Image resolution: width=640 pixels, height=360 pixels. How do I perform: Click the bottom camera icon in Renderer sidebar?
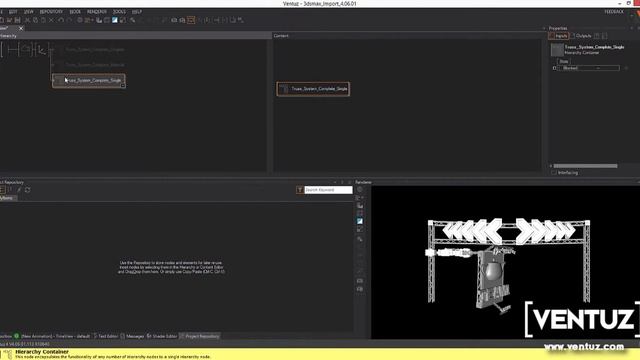360,289
